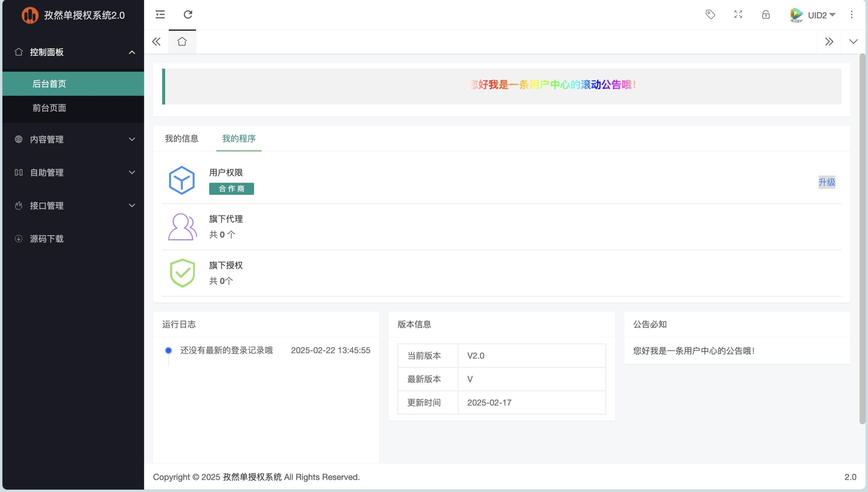Switch to 我的信息 tab

click(x=182, y=138)
